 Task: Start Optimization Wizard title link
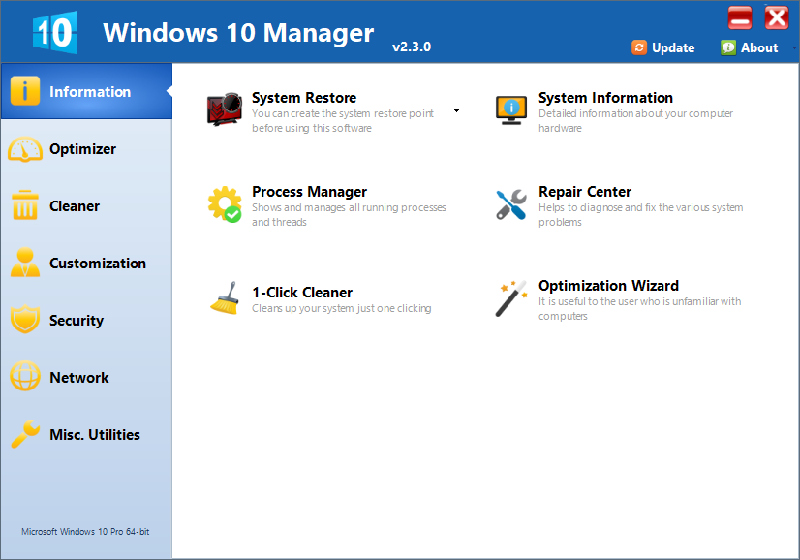tap(608, 286)
